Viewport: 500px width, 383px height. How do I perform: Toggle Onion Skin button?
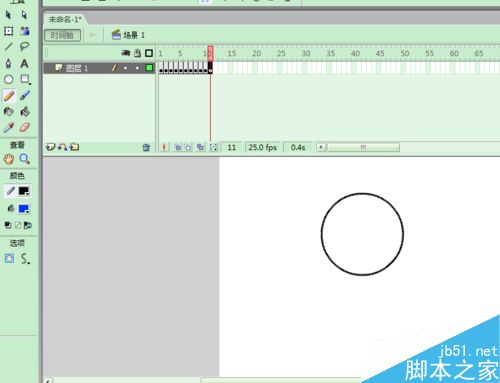(x=177, y=147)
